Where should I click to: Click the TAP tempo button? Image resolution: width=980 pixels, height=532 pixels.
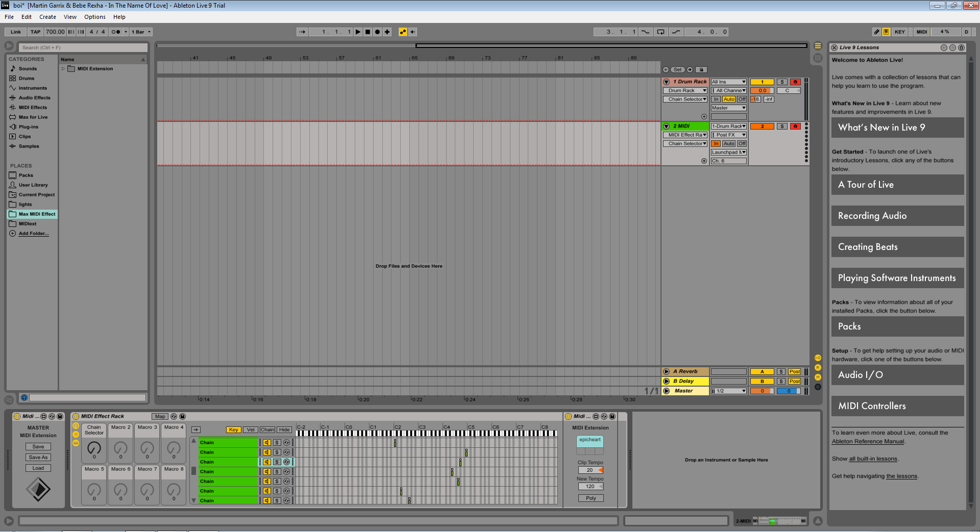(35, 32)
